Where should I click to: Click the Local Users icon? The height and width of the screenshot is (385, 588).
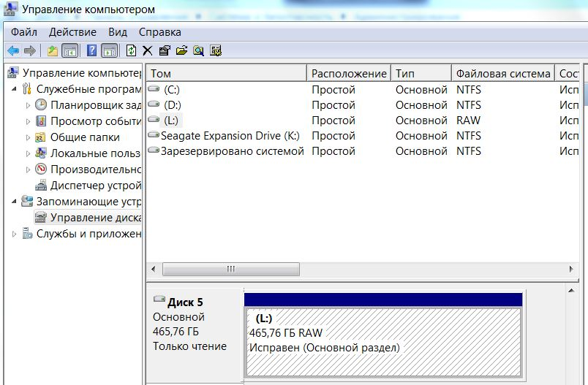40,153
